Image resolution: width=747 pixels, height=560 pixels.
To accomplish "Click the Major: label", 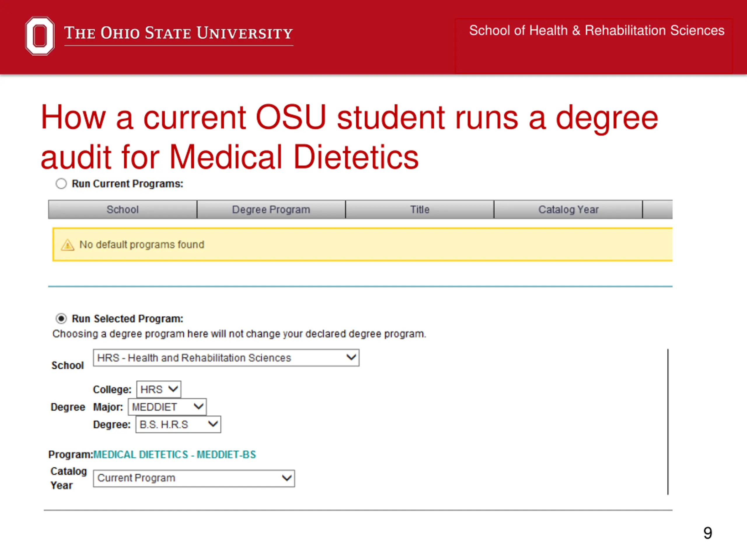I will 108,407.
